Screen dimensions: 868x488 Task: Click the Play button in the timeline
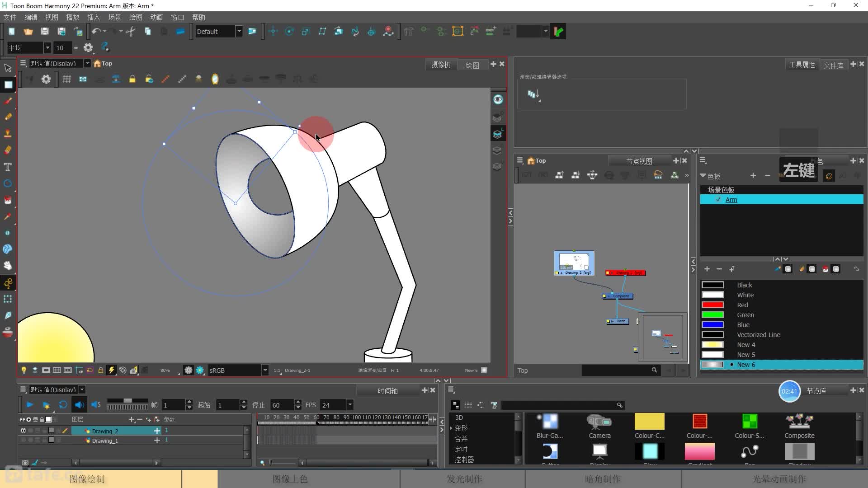30,405
